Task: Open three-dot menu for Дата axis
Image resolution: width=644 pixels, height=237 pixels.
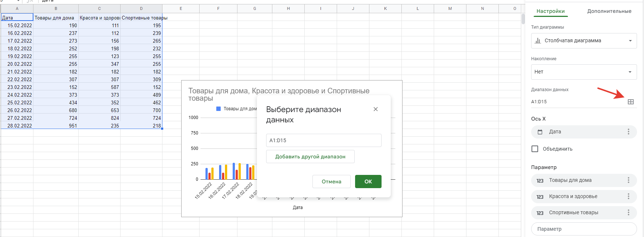Action: pos(628,132)
